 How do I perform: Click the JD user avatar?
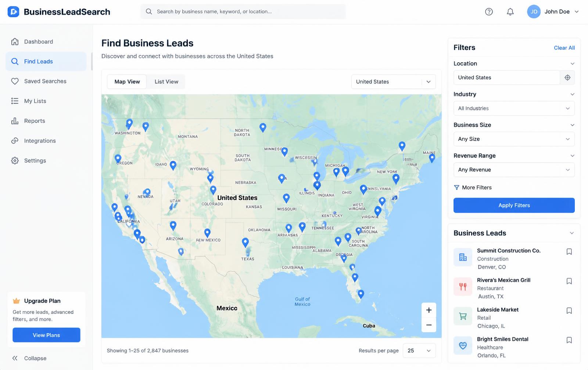pos(534,12)
